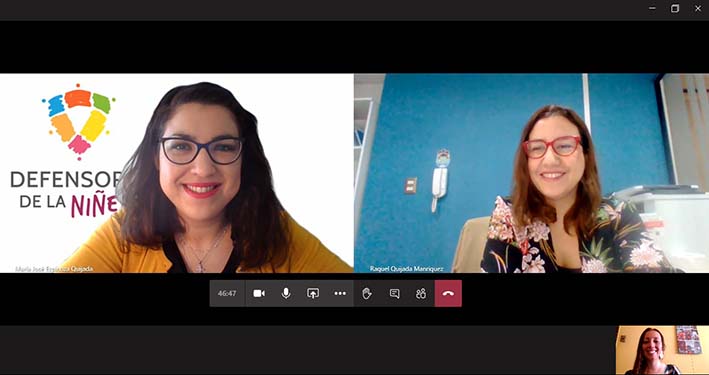
Task: Restore down the meeting window
Action: point(675,8)
